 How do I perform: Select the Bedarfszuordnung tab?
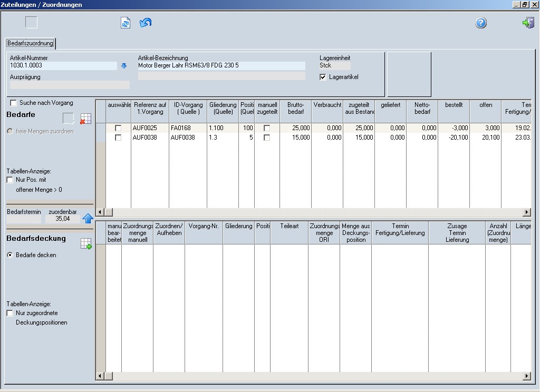[31, 43]
